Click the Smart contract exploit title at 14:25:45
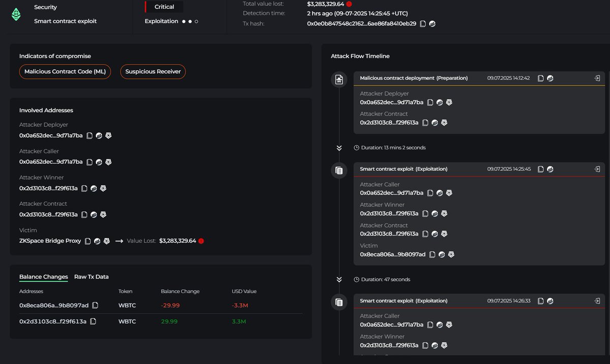610x364 pixels. [x=404, y=169]
